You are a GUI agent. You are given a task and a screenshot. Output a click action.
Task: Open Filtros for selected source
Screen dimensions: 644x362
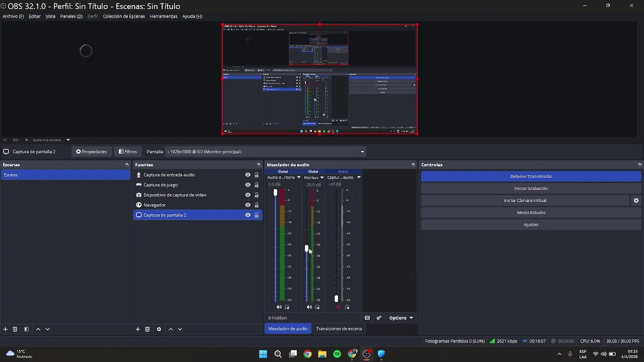[x=128, y=152]
